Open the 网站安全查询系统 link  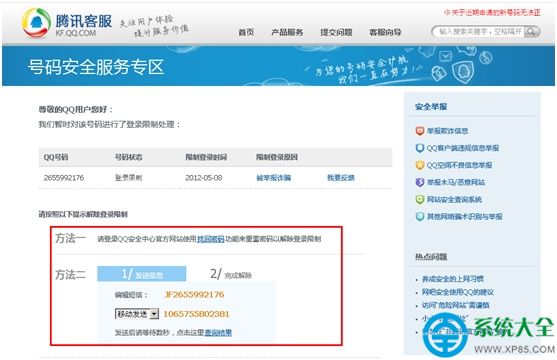(454, 199)
